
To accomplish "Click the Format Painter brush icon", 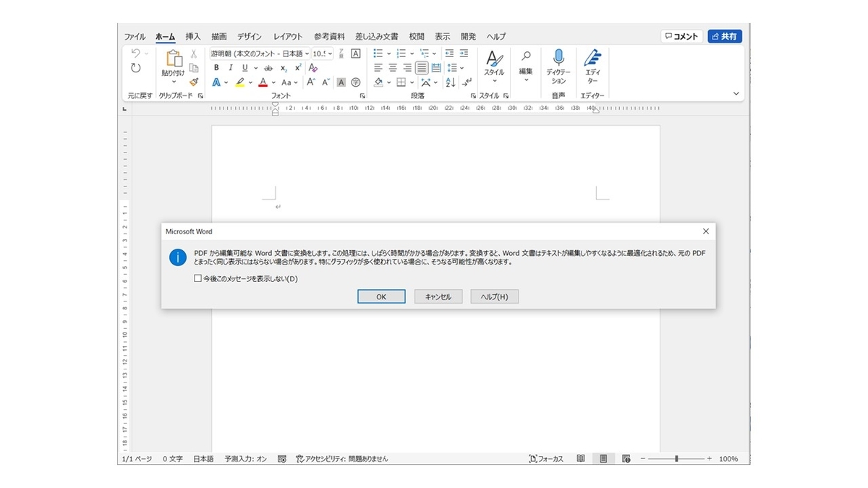I will [194, 82].
